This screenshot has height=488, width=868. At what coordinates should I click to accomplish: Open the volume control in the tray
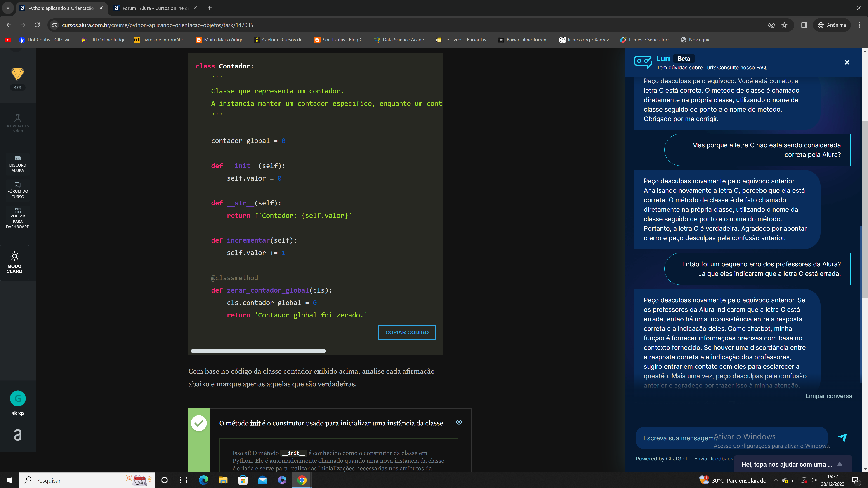814,480
